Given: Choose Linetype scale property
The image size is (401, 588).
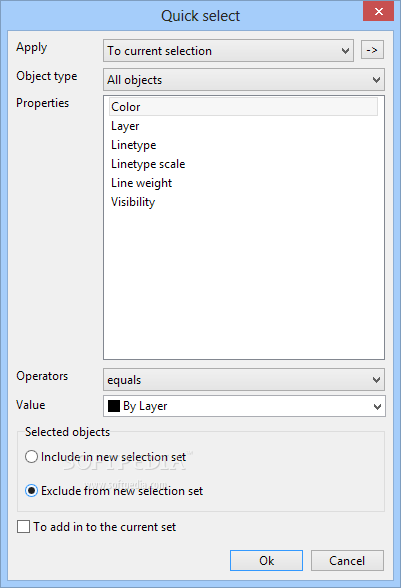Looking at the screenshot, I should [x=148, y=164].
